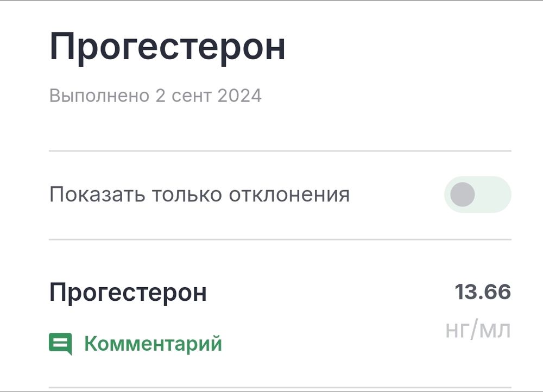Click the green icon left of Комментарий text
Viewport: 543px width, 392px height.
[x=60, y=343]
